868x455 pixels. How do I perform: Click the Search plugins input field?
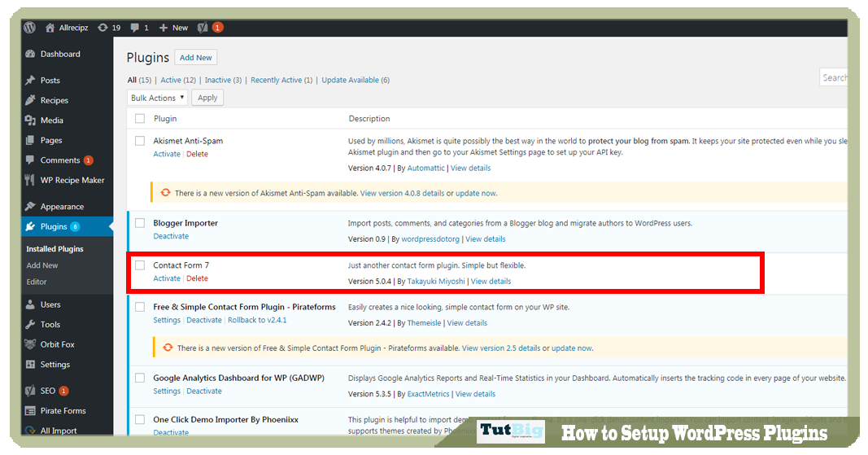pos(833,77)
